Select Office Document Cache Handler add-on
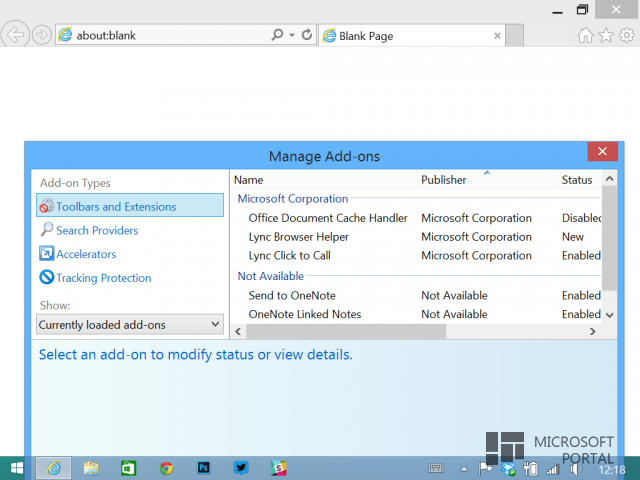 point(328,218)
